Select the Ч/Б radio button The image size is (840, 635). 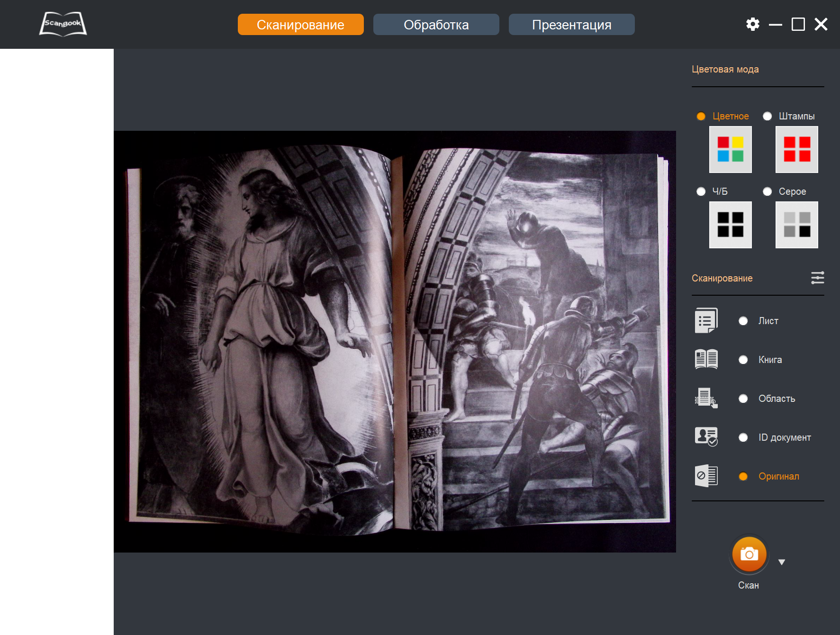[x=701, y=191]
